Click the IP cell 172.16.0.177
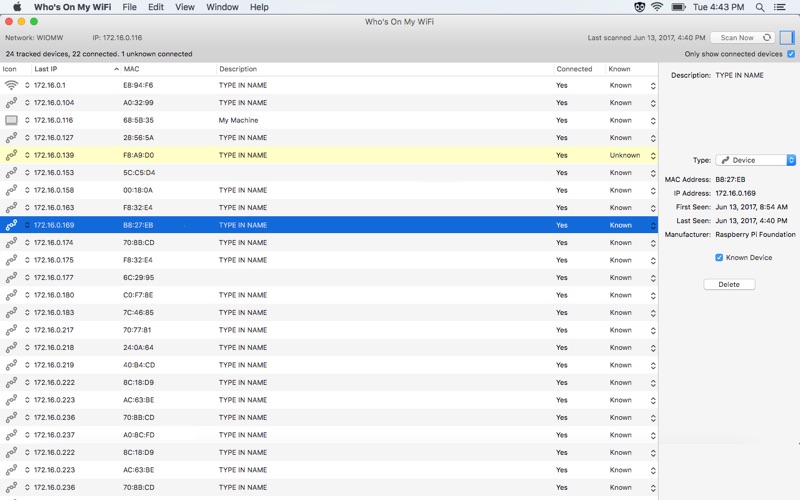 click(54, 278)
